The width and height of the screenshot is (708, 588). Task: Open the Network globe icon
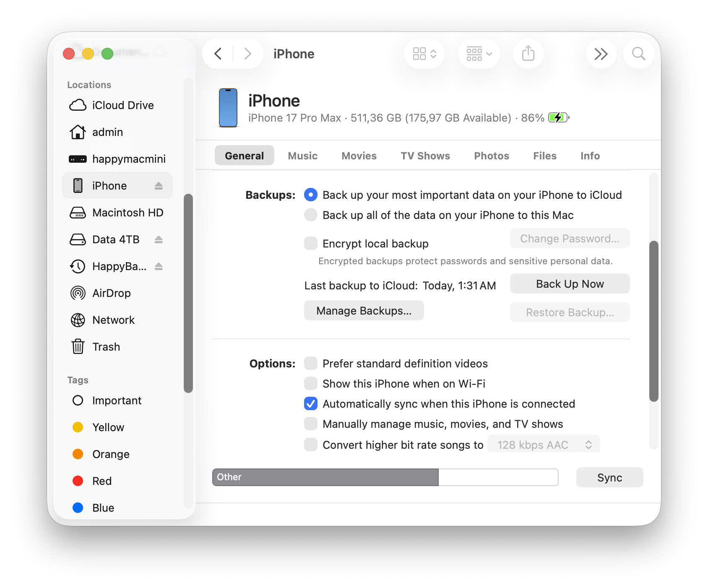coord(78,320)
